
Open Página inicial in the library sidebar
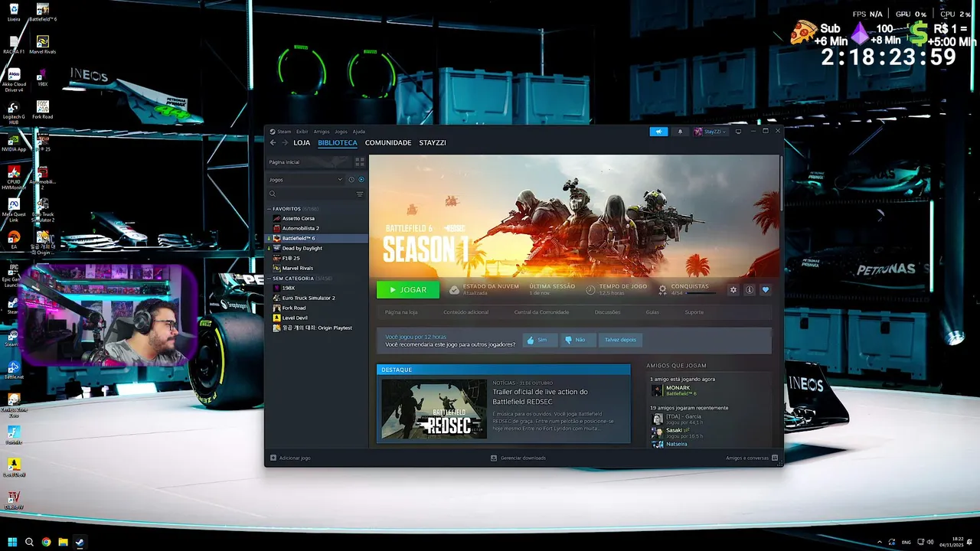(309, 162)
